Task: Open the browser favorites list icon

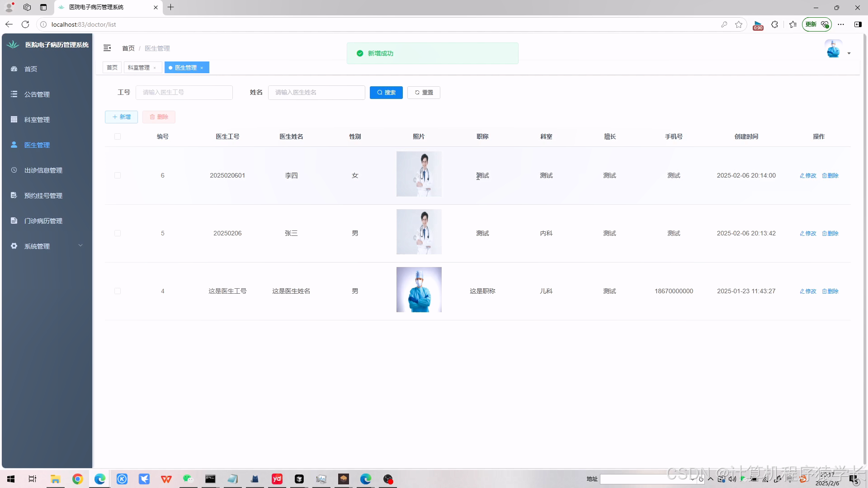Action: 793,24
